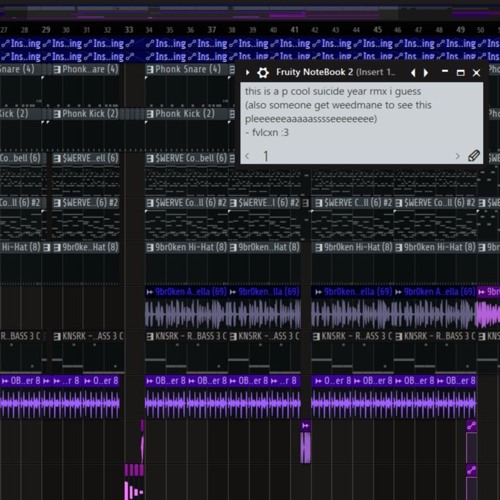Open clip menu icon of "Phonk Snare (4)"

coord(150,70)
